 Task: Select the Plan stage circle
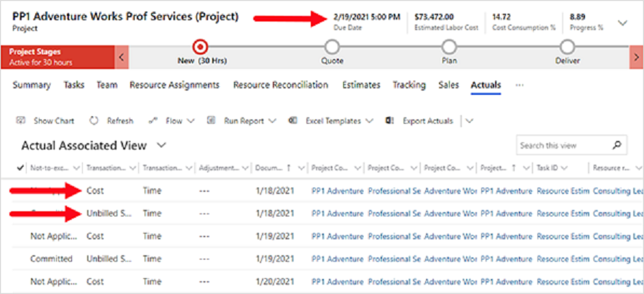point(449,47)
